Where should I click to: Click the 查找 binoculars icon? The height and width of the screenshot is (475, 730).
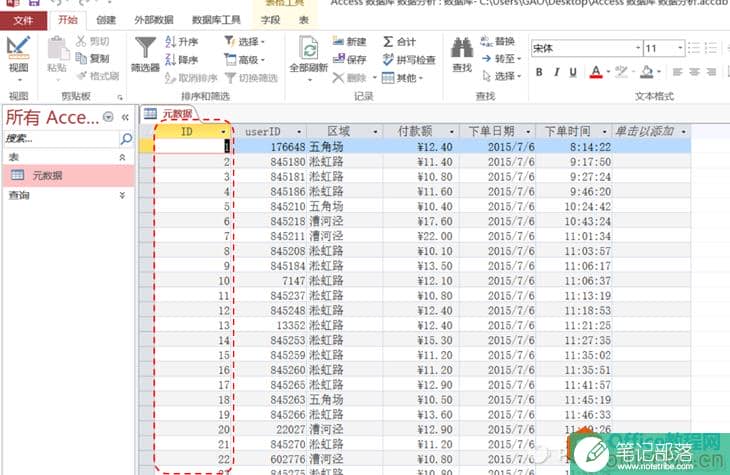click(x=462, y=47)
